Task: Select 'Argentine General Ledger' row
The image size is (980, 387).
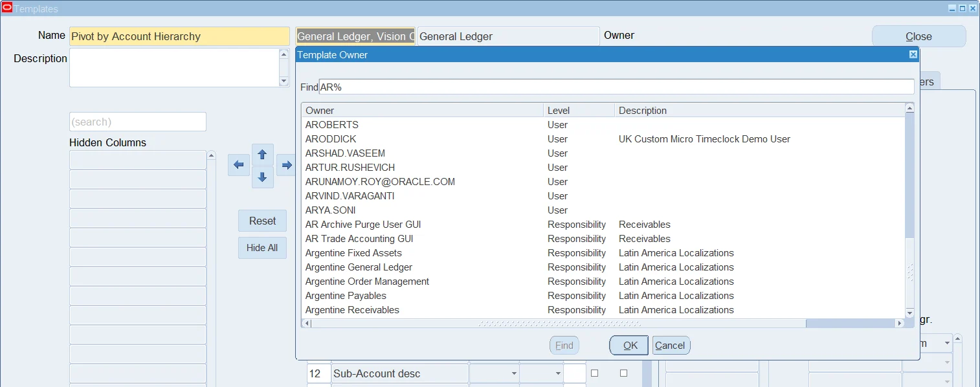Action: point(603,267)
